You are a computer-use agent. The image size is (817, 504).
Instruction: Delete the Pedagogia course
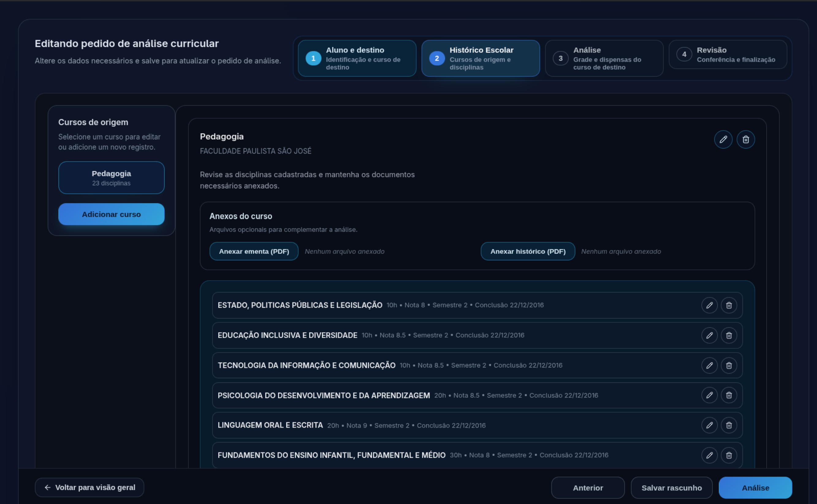746,139
